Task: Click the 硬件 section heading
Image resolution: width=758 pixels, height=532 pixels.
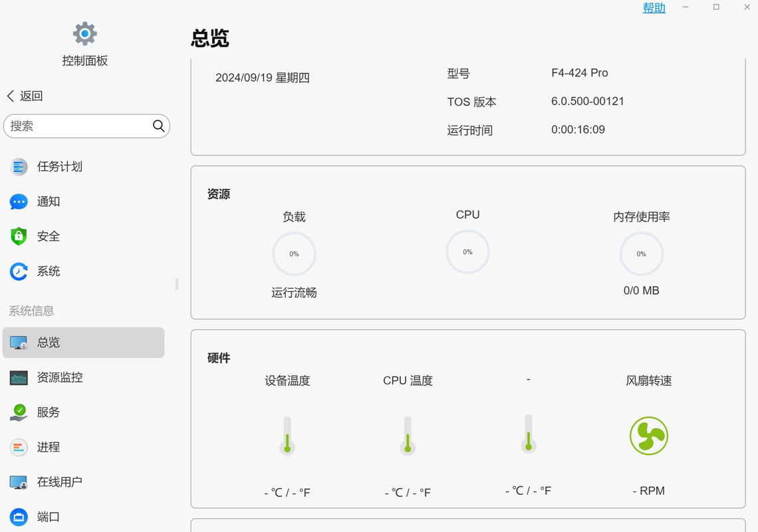Action: [219, 358]
